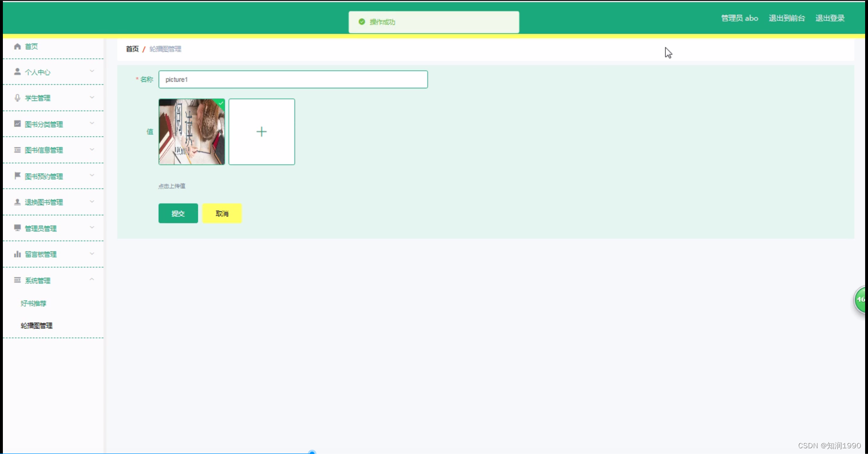Click the microphone icon for 学生管理

pyautogui.click(x=18, y=98)
